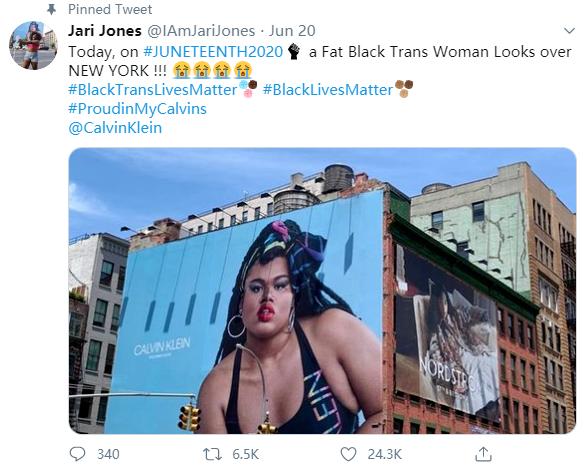The image size is (588, 470).
Task: Open share options via upload icon
Action: tap(483, 454)
